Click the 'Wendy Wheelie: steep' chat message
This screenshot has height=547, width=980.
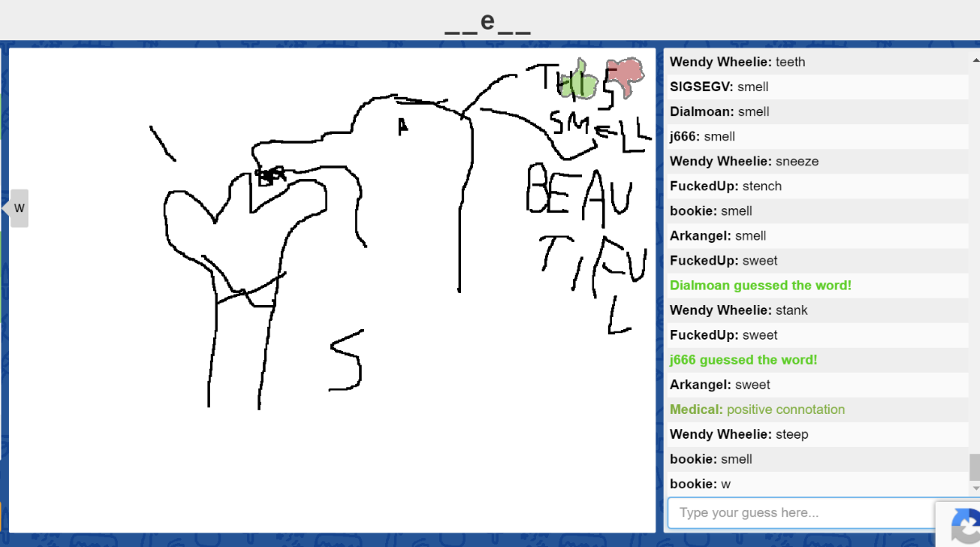click(739, 435)
